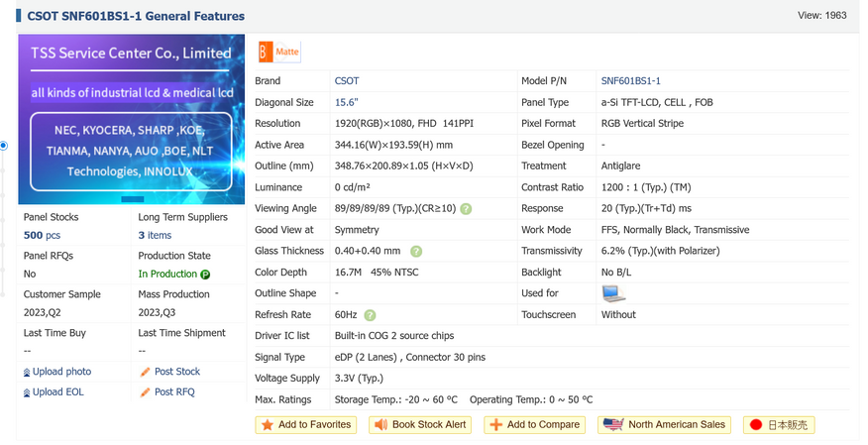Open the SNF601BS1-1 model link
The width and height of the screenshot is (868, 445).
pos(630,81)
